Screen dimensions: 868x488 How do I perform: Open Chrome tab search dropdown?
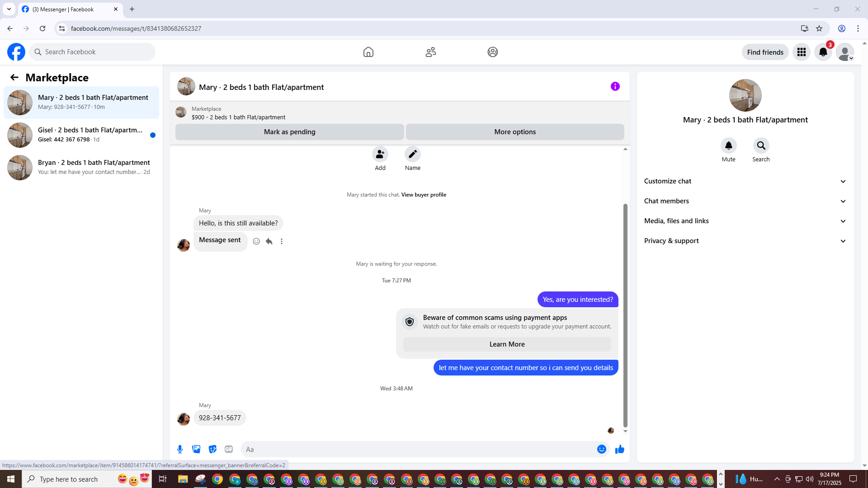[x=9, y=9]
